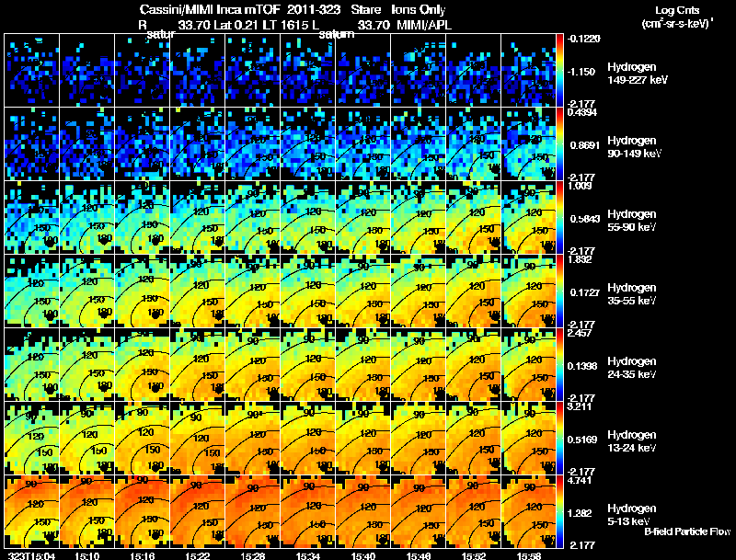Open the 149-227 keV panel at 15:40
Viewport: 736px width, 560px height.
click(362, 71)
